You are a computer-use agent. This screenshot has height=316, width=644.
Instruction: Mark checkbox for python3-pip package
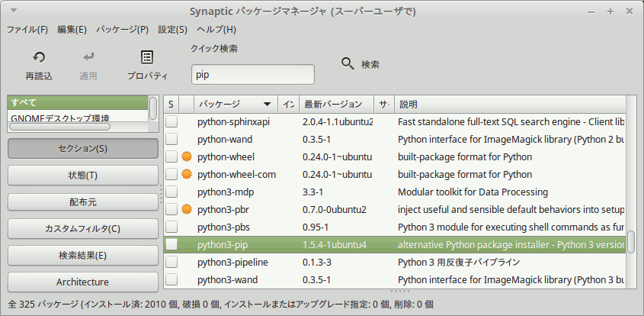(171, 245)
